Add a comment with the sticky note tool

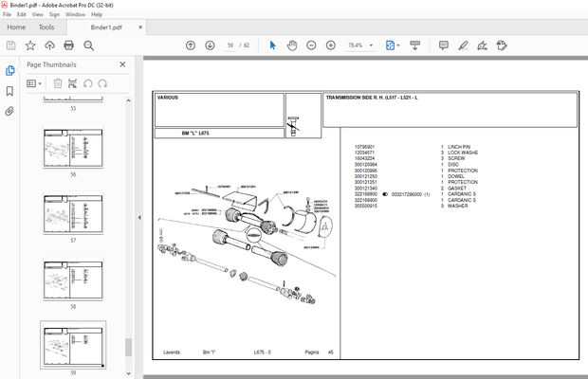443,45
